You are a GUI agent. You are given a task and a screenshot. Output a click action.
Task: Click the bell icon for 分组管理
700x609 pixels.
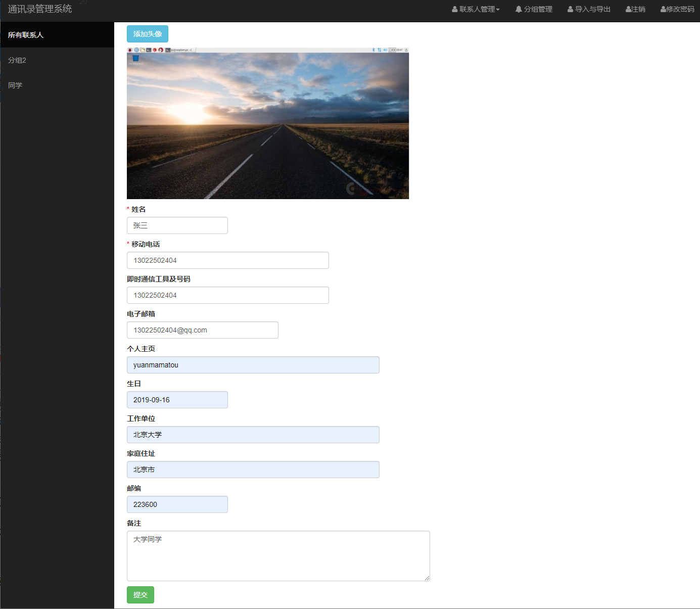coord(519,9)
